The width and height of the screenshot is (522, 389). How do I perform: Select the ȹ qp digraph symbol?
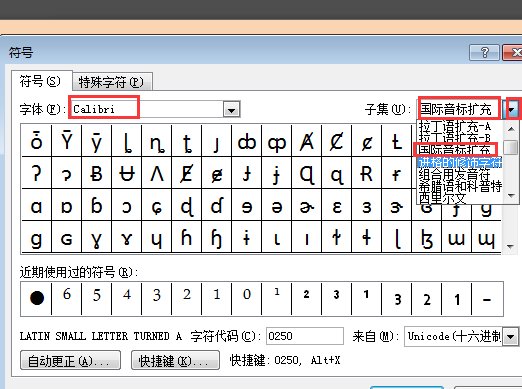point(277,141)
